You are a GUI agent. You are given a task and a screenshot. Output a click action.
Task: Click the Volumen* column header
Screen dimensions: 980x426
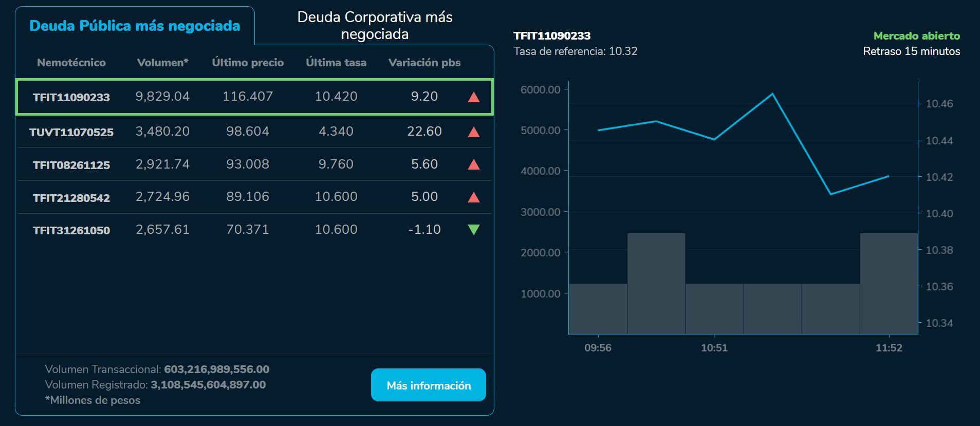(x=162, y=63)
